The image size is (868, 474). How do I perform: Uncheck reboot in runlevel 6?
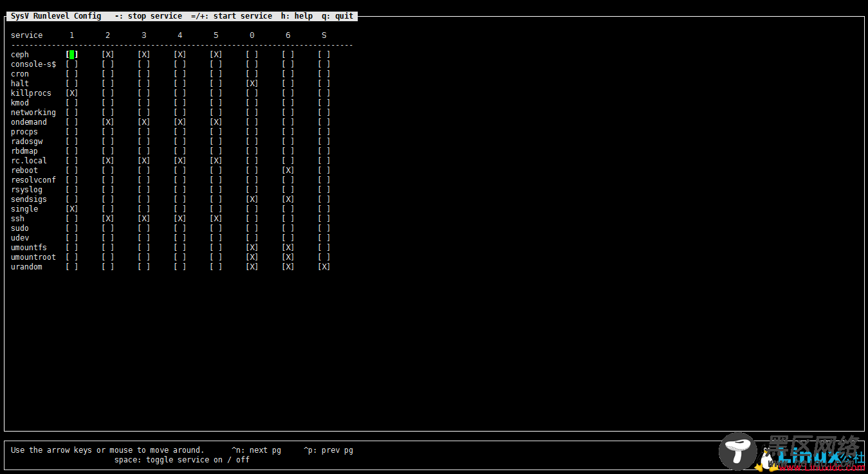(x=288, y=170)
